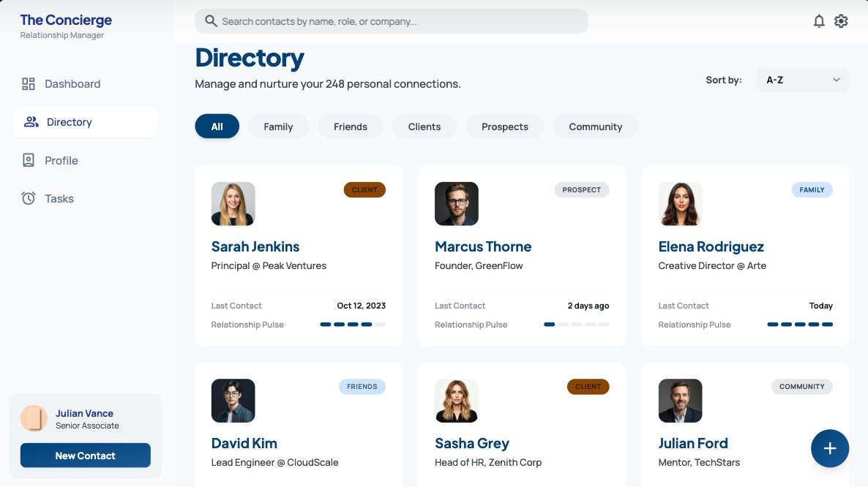This screenshot has height=487, width=868.
Task: Click Julian Ford's COMMUNITY tag
Action: tap(802, 386)
